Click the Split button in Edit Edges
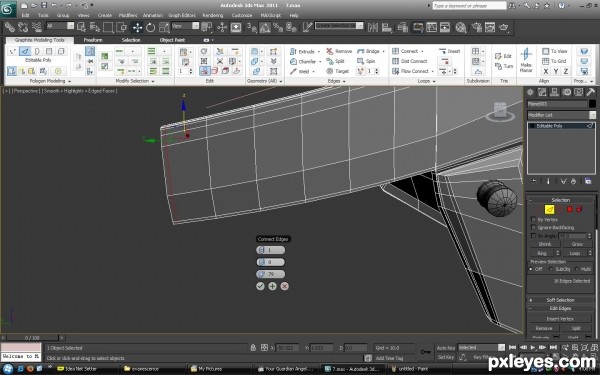The width and height of the screenshot is (600, 375). point(576,328)
